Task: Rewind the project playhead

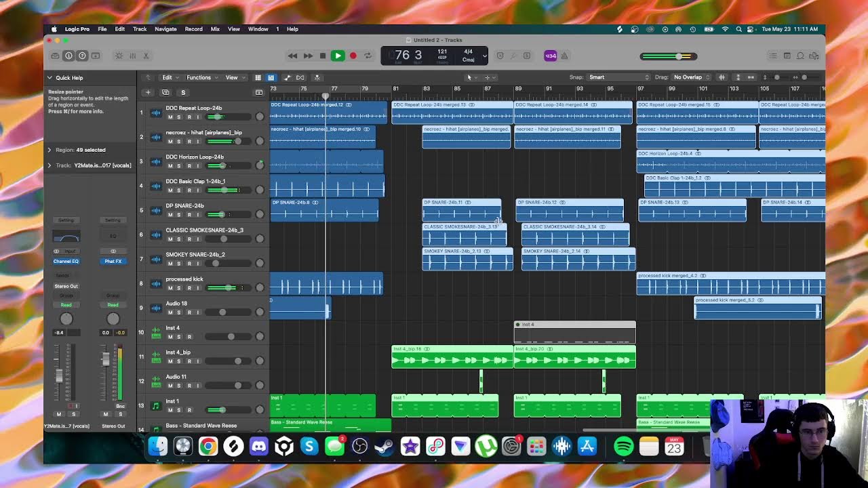Action: pyautogui.click(x=292, y=56)
